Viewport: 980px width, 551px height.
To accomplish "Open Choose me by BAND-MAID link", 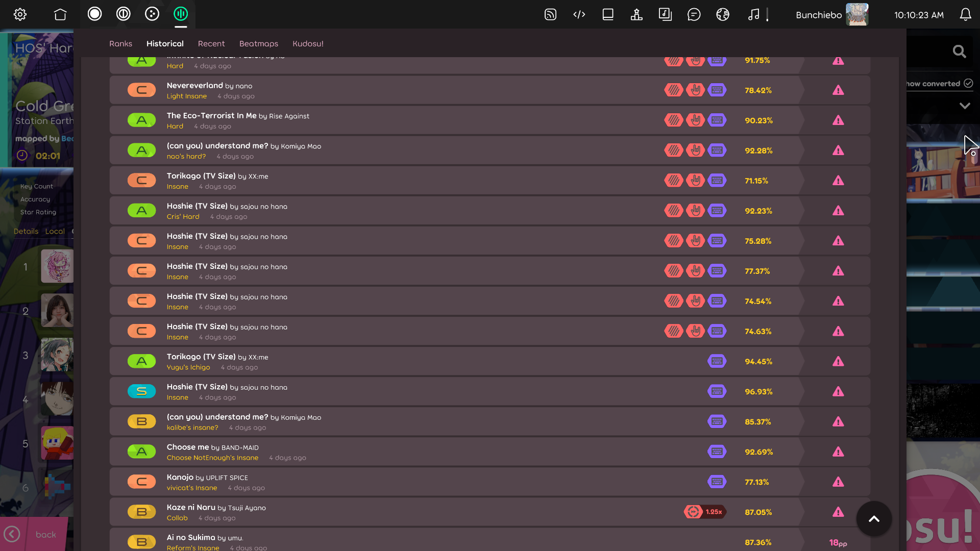I will 212,447.
